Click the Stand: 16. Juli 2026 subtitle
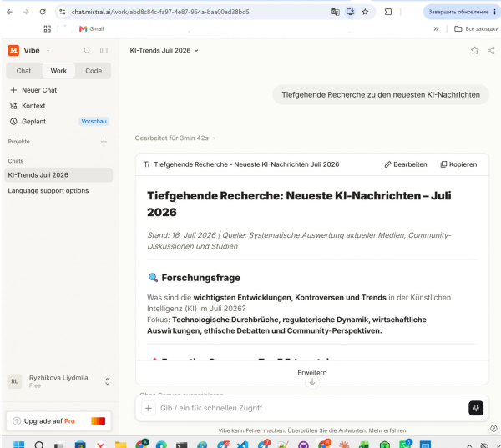The width and height of the screenshot is (501, 448). pos(299,240)
